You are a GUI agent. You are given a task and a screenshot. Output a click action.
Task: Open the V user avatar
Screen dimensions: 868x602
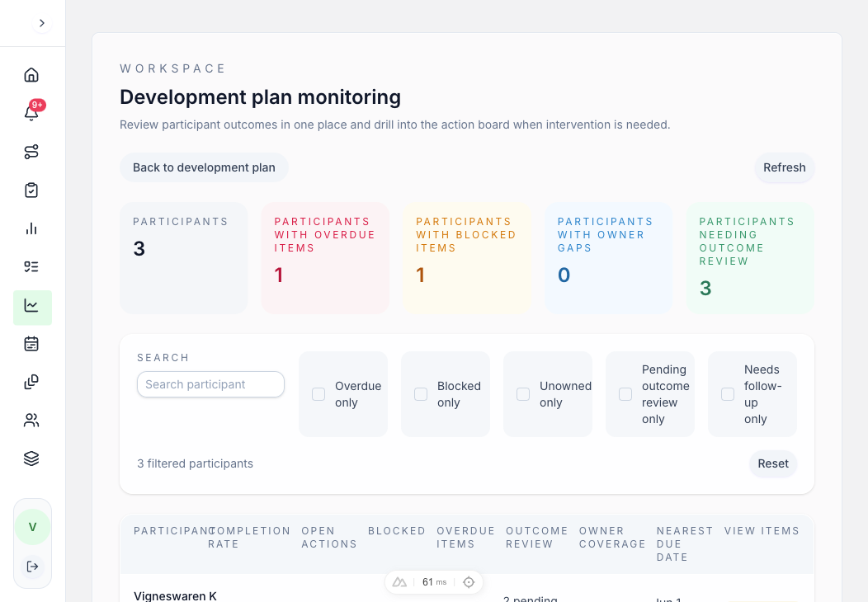[33, 527]
